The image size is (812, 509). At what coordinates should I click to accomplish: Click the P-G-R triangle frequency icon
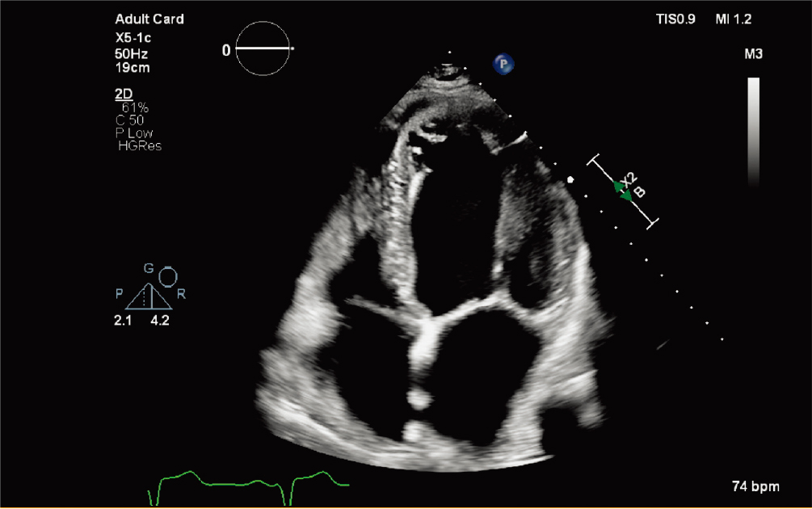coord(149,297)
